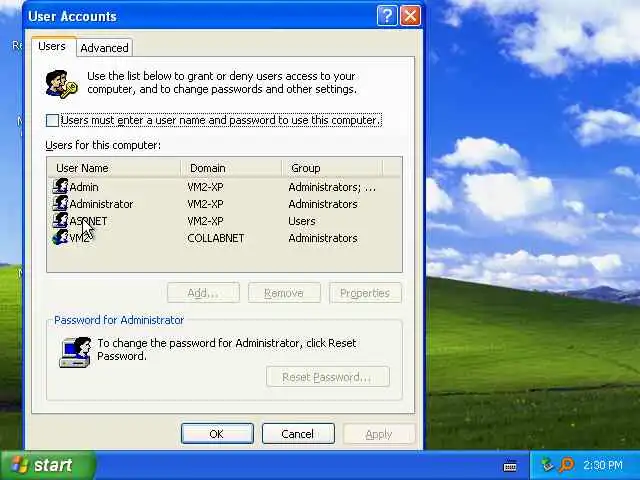Click VM2-XP domain in Admin row

point(205,187)
